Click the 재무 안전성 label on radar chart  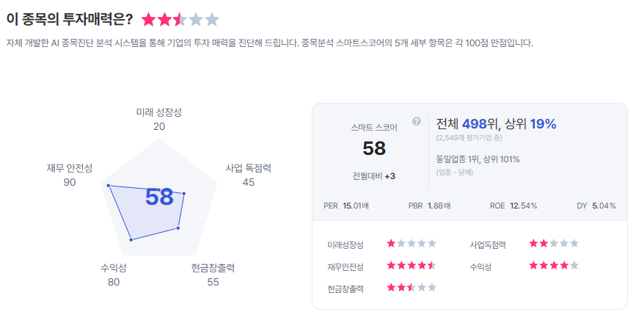click(x=70, y=168)
